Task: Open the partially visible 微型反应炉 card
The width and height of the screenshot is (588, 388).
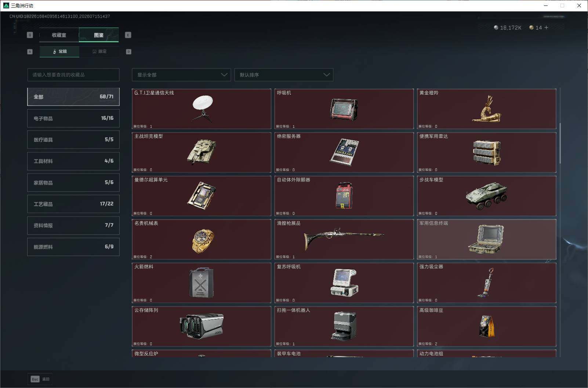Action: coord(202,353)
